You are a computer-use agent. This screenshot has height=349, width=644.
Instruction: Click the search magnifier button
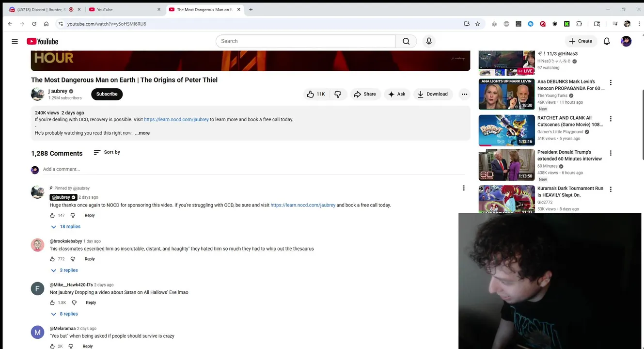point(406,41)
